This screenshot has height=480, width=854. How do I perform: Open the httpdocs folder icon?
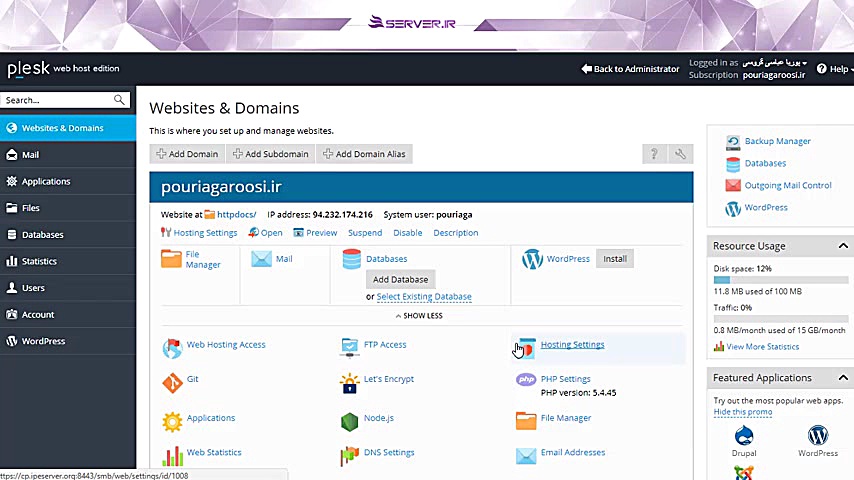[x=210, y=215]
